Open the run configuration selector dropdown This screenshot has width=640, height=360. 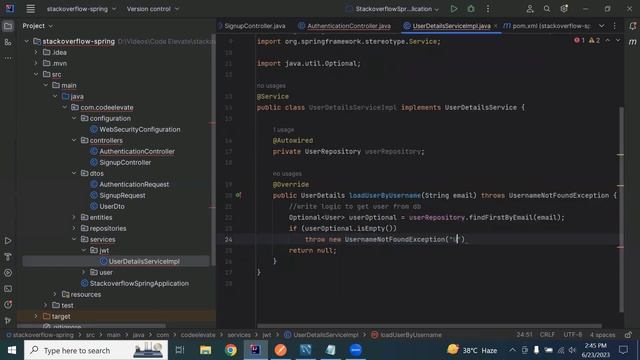pos(393,9)
